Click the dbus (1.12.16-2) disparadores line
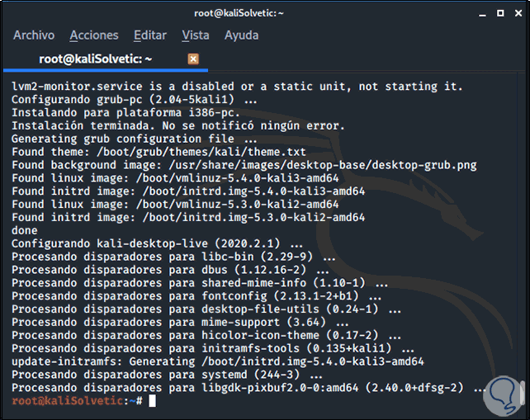530x420 pixels. 170,270
